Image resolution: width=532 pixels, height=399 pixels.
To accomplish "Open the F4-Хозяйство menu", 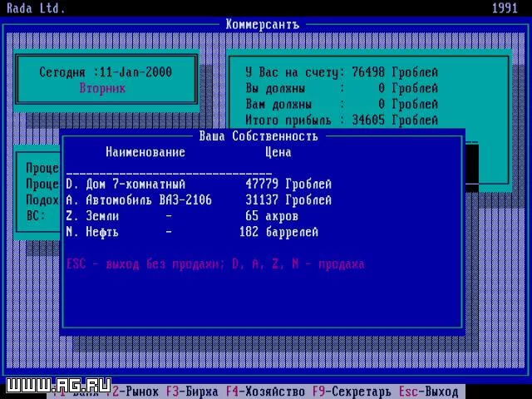I will point(265,392).
